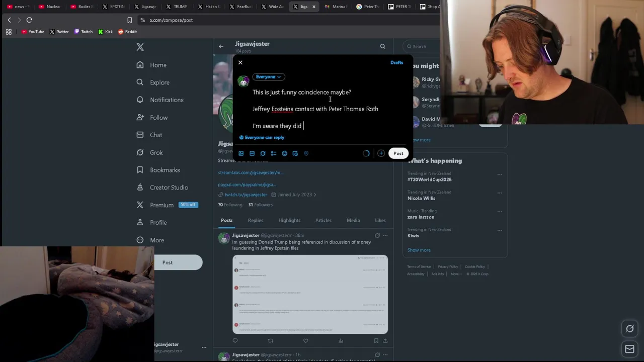Click Show more under trends
The width and height of the screenshot is (644, 362).
tap(419, 250)
